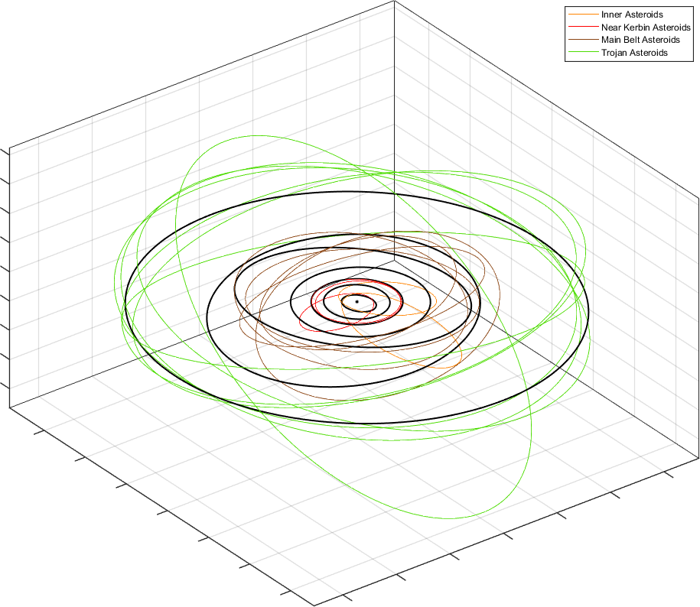Click the 'Trojan Asteroids' legend label
The width and height of the screenshot is (700, 607).
click(634, 53)
